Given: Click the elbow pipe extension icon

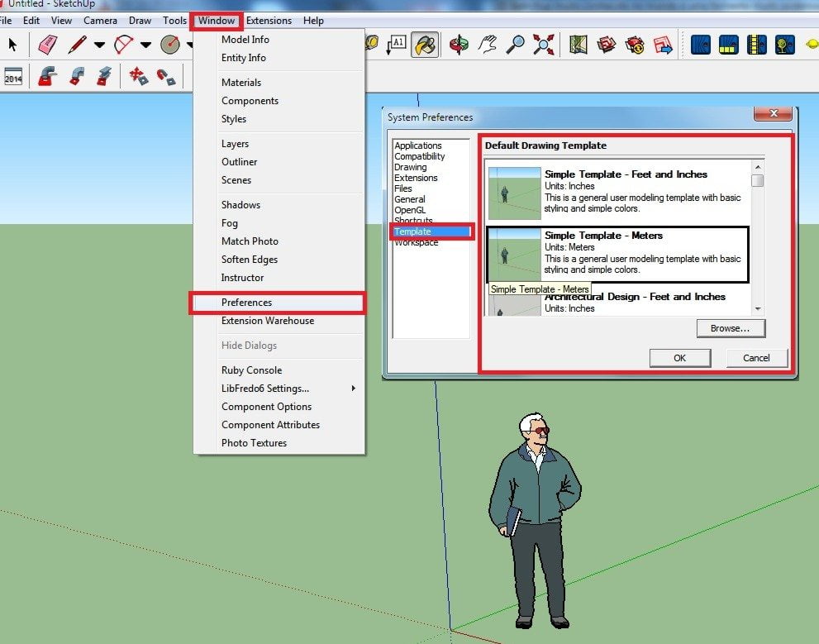Looking at the screenshot, I should 77,77.
